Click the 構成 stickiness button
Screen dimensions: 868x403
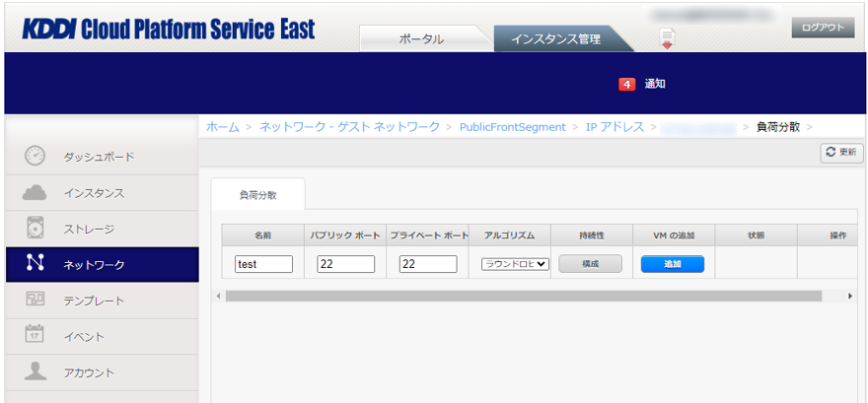click(590, 264)
